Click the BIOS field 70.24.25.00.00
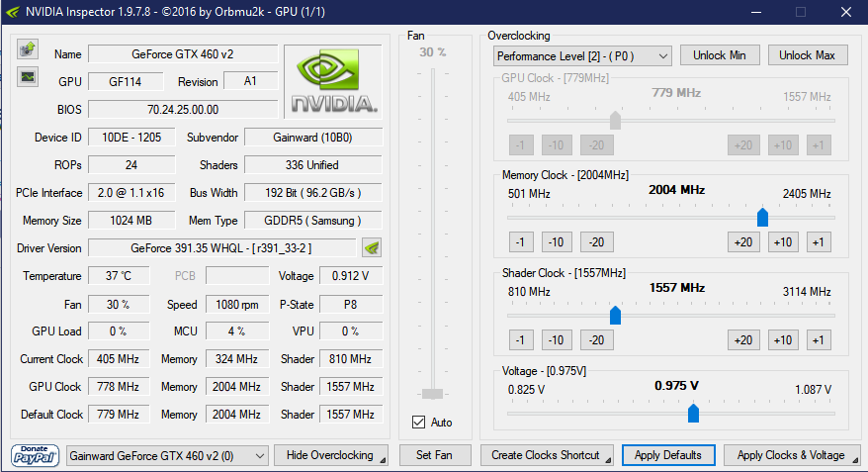Screen dimensions: 868x472 pyautogui.click(x=183, y=109)
